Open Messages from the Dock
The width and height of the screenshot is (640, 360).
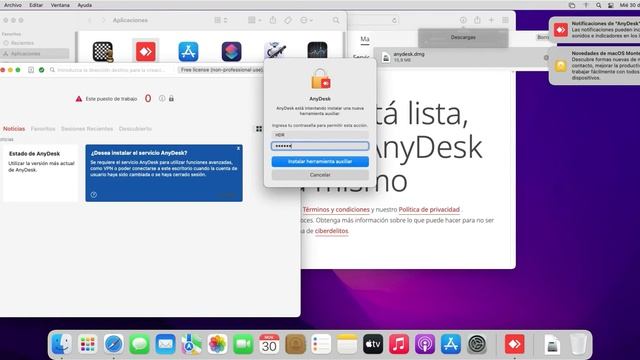(x=139, y=344)
